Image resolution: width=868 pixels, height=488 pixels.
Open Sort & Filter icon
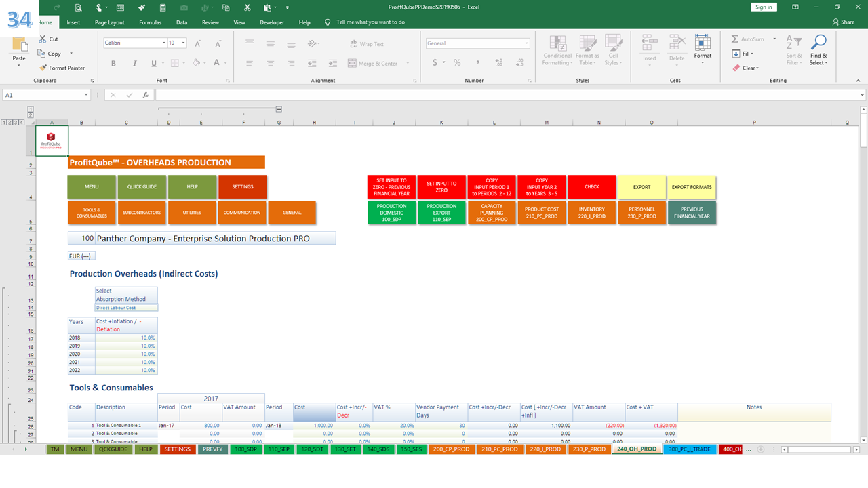[x=793, y=43]
